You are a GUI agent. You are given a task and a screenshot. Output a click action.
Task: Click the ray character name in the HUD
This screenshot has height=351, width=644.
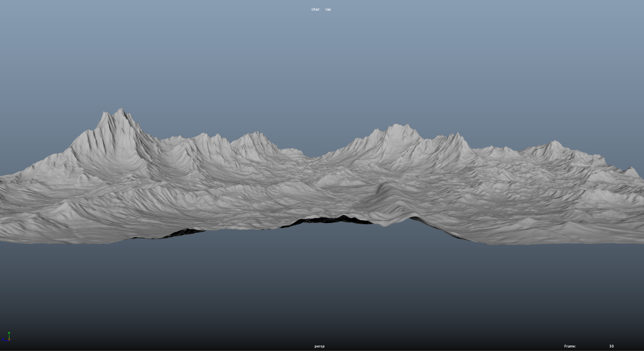coord(328,9)
